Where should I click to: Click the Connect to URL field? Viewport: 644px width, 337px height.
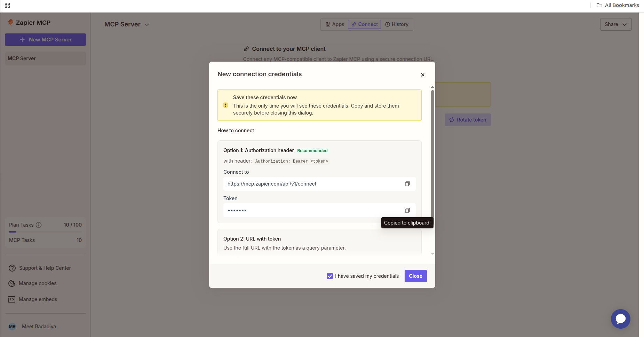click(x=319, y=184)
